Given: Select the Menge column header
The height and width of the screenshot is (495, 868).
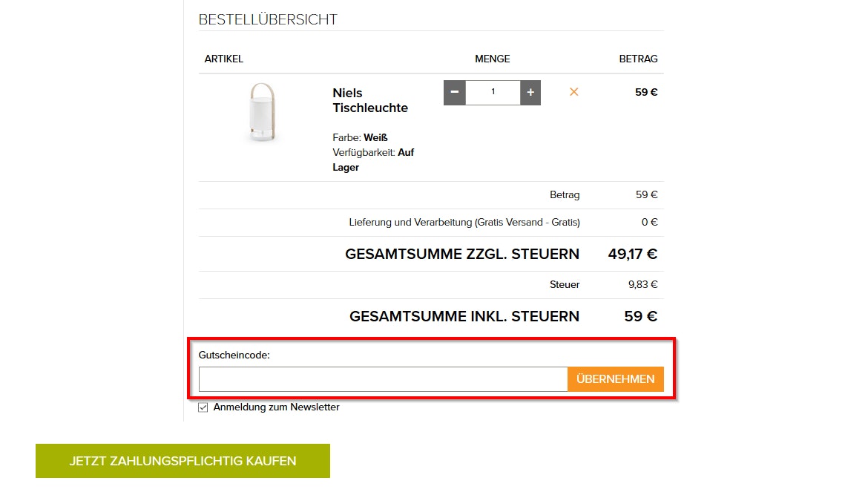Looking at the screenshot, I should [493, 59].
